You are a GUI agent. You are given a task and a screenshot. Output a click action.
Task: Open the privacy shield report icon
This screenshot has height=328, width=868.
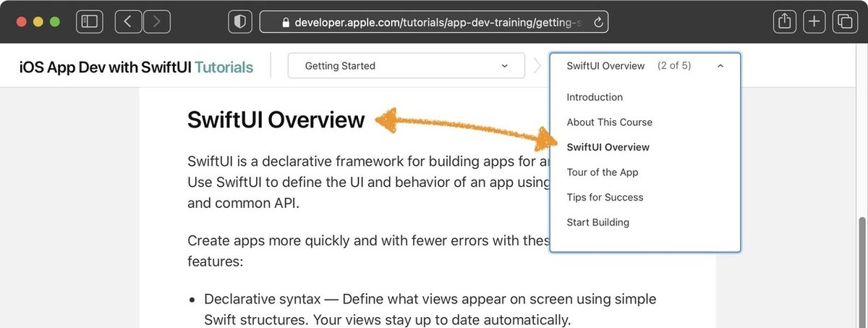pos(239,22)
